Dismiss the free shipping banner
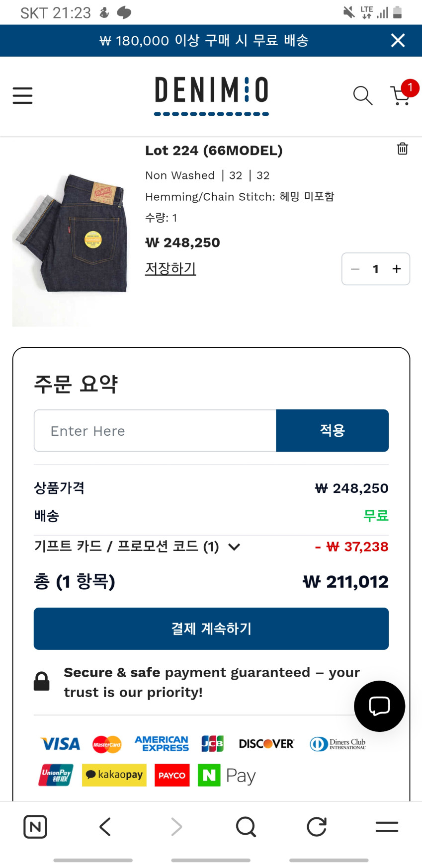 pyautogui.click(x=398, y=40)
